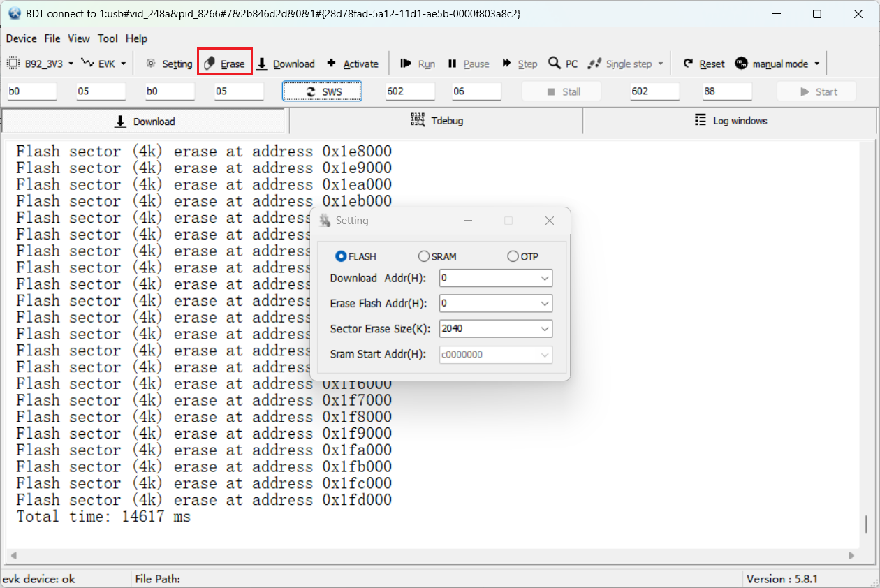Open the Device menu
The width and height of the screenshot is (880, 588).
[x=21, y=38]
